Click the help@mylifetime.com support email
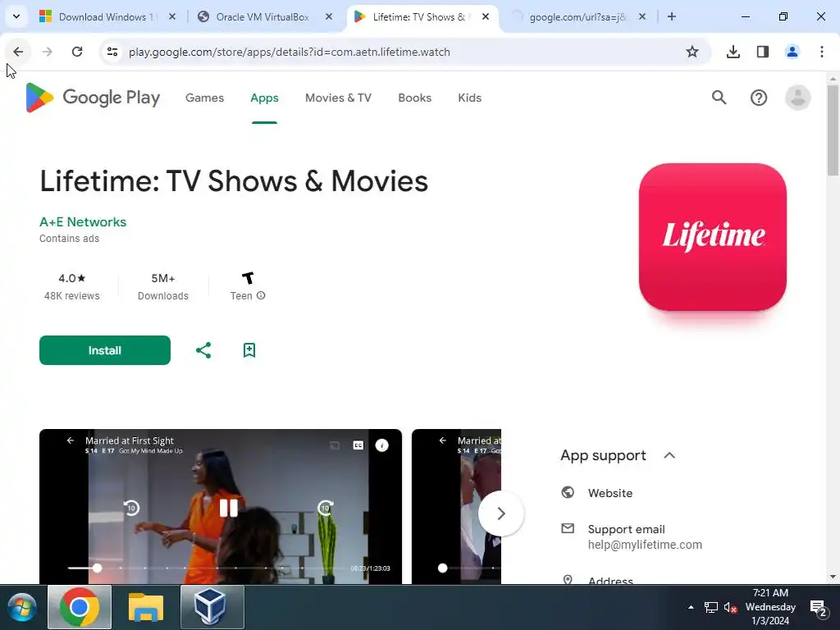840x630 pixels. point(645,545)
